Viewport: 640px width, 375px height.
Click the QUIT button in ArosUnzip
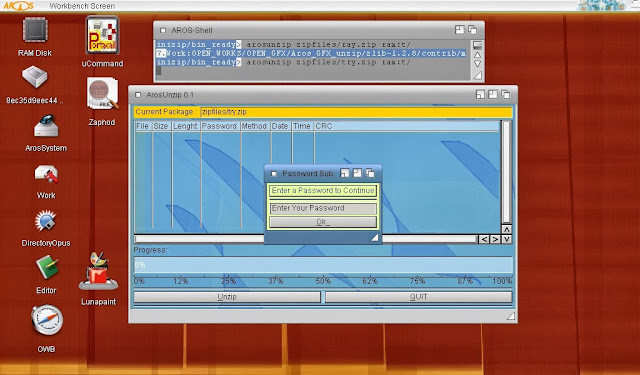pyautogui.click(x=418, y=297)
